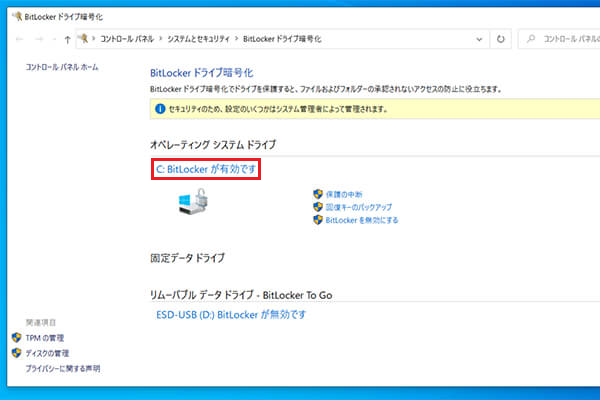Refresh the BitLocker control panel page

pyautogui.click(x=500, y=39)
